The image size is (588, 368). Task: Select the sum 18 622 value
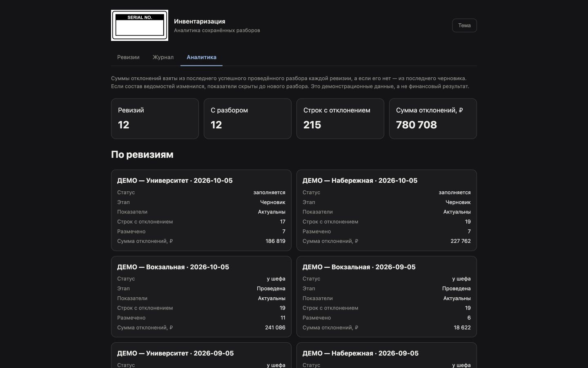(462, 328)
